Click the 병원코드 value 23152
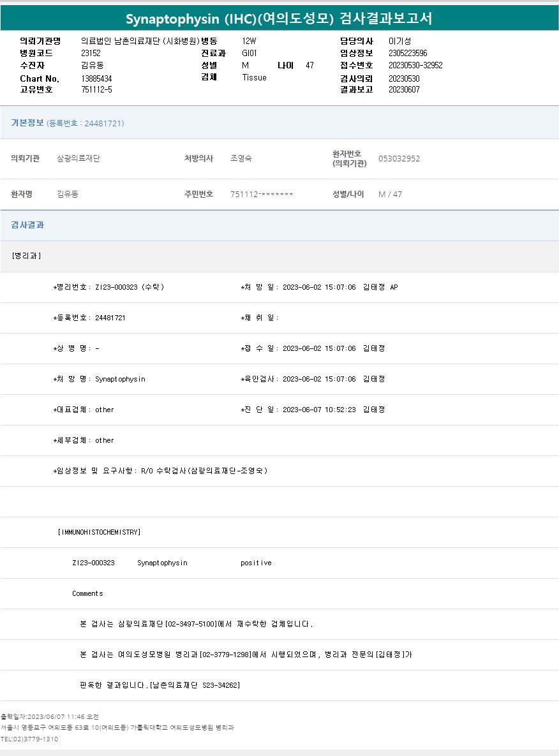The width and height of the screenshot is (559, 756). click(x=91, y=53)
